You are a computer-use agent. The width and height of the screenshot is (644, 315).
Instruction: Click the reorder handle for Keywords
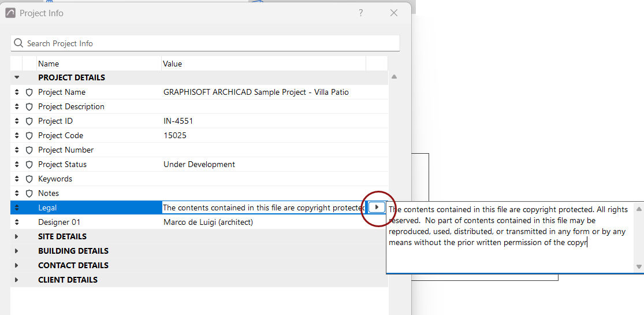[17, 179]
